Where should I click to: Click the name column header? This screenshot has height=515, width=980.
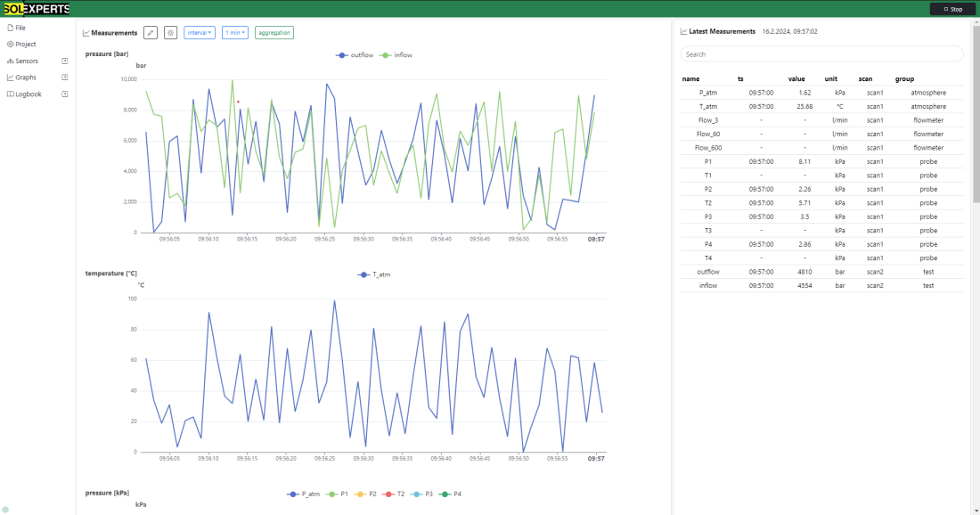(690, 78)
